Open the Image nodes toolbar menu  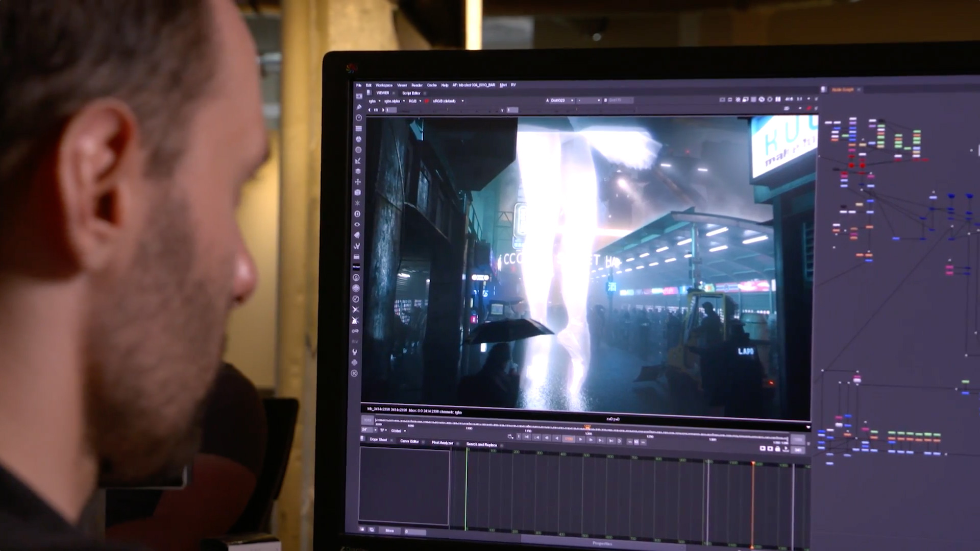(359, 96)
